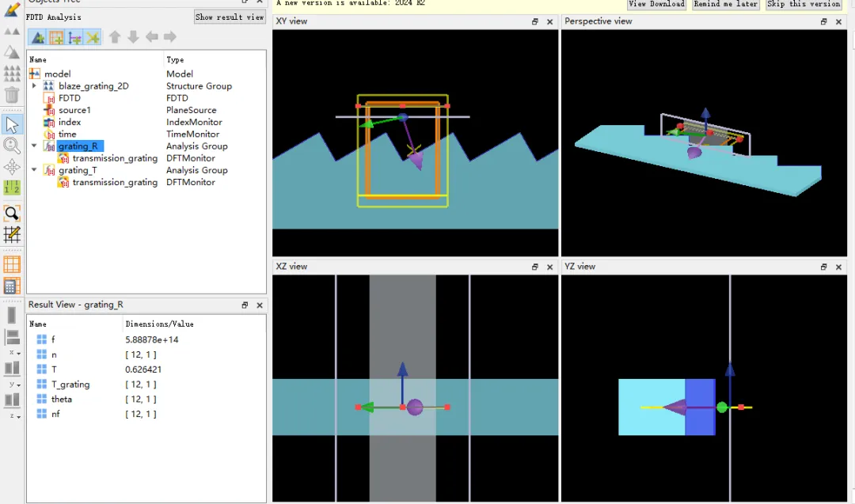Click the Zoom extent icon
The width and height of the screenshot is (855, 504).
coord(12,213)
